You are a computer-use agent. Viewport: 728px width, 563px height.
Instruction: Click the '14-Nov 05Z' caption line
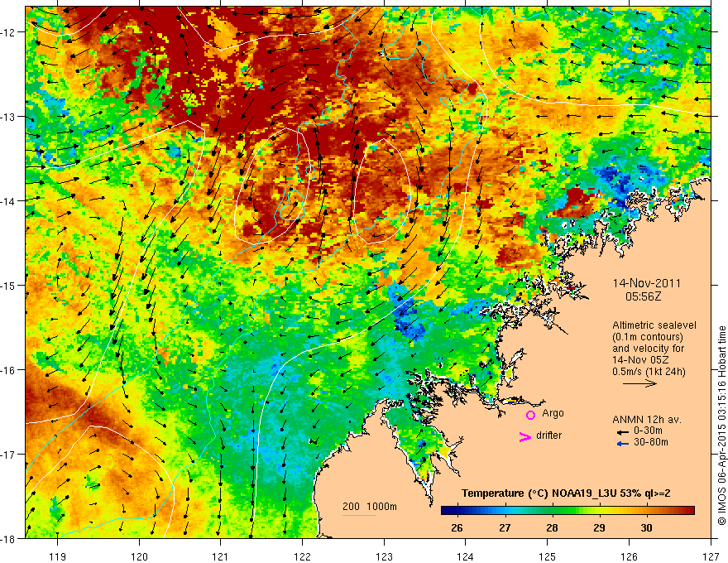coord(642,360)
